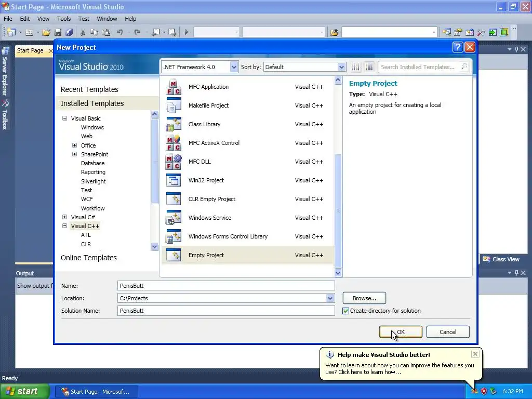Open the Location path dropdown arrow
The width and height of the screenshot is (532, 399).
[x=330, y=298]
